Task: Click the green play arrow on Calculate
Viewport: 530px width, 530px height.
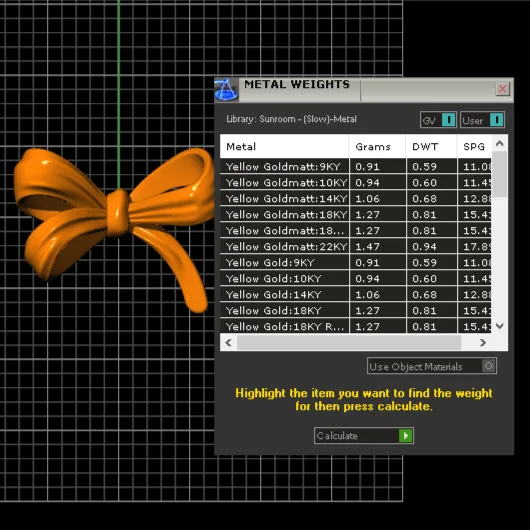Action: click(406, 435)
